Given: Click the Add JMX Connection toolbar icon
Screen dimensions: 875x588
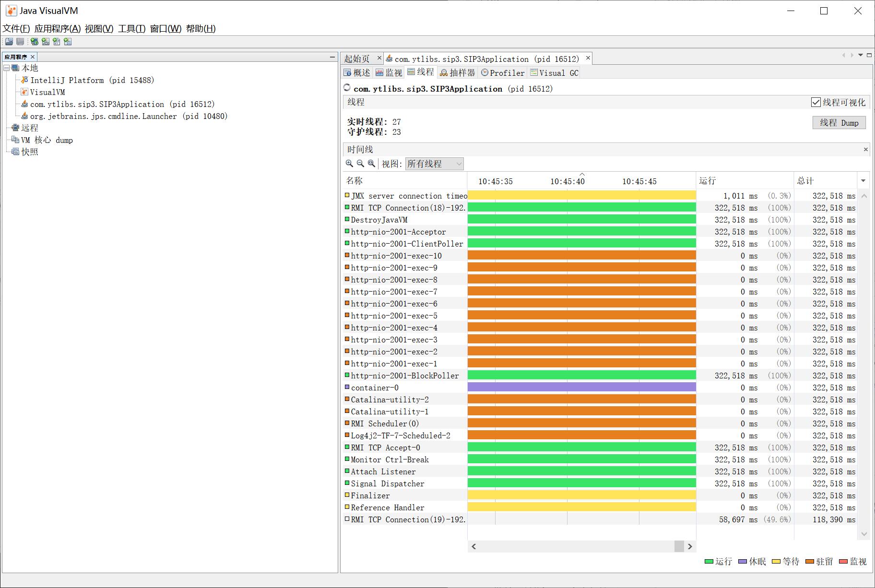Looking at the screenshot, I should coord(46,42).
